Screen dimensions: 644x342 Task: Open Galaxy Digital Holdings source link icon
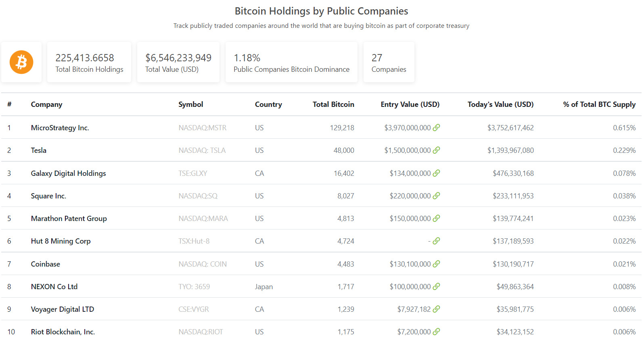436,173
